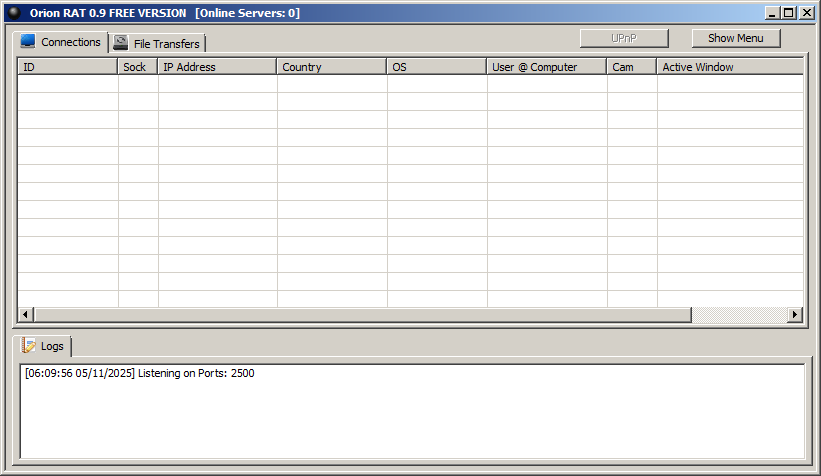Click the horizontal scrollbar thumb
Viewport: 821px width, 476px height.
tap(362, 315)
